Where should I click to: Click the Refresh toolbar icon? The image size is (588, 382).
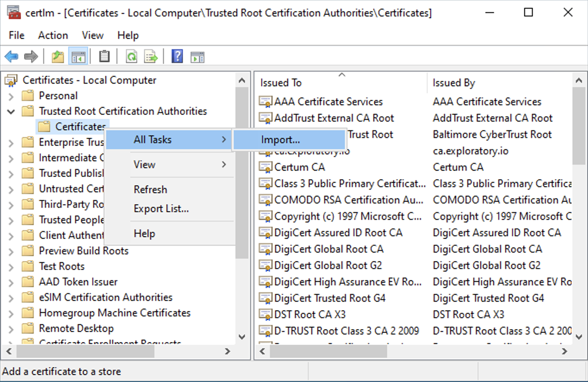click(x=131, y=56)
